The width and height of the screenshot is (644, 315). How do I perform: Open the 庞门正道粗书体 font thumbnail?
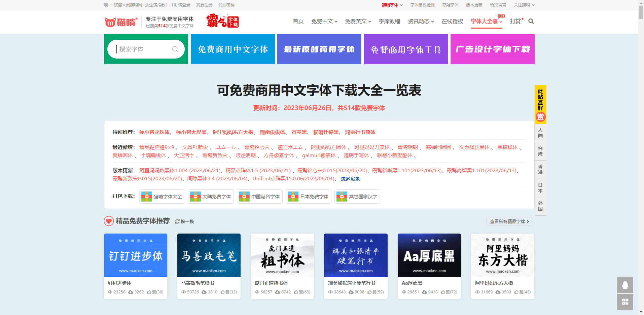[x=282, y=255]
